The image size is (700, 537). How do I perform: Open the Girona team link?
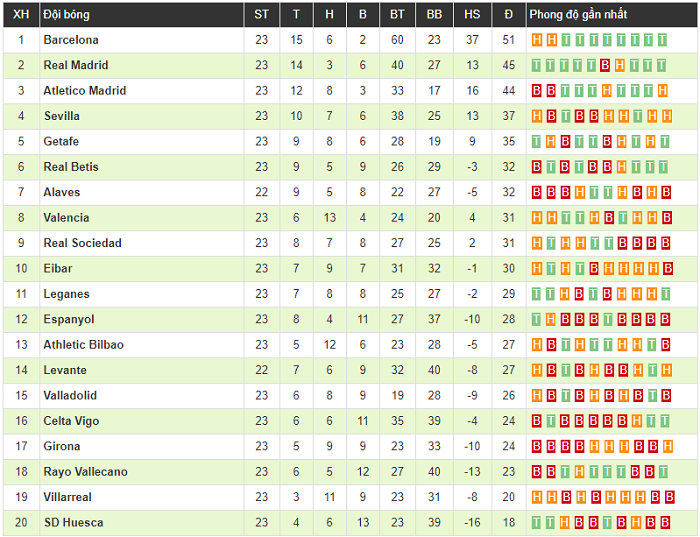pos(61,446)
